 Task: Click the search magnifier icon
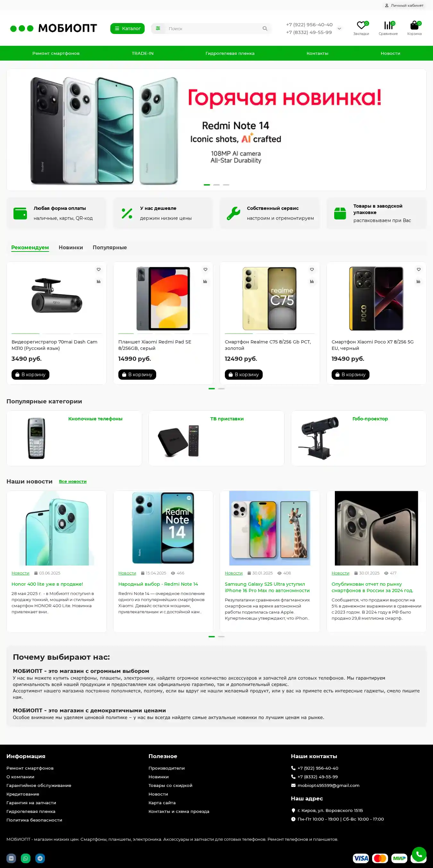click(x=265, y=29)
